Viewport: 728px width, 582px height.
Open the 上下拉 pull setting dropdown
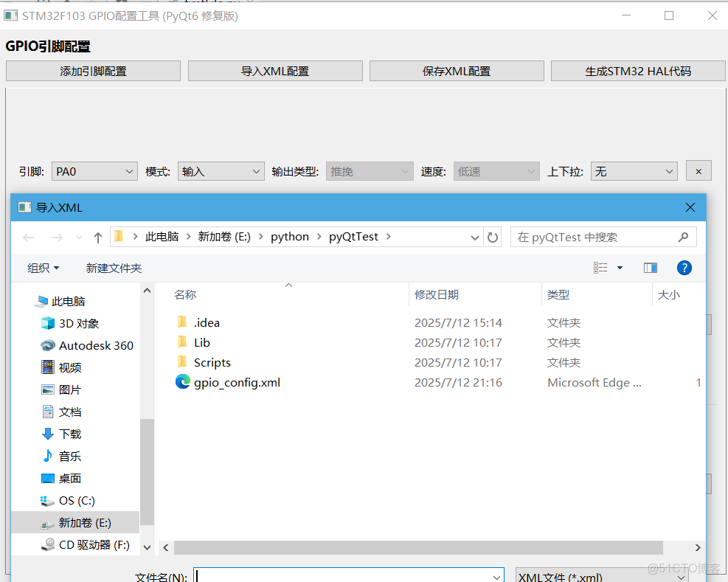click(634, 170)
